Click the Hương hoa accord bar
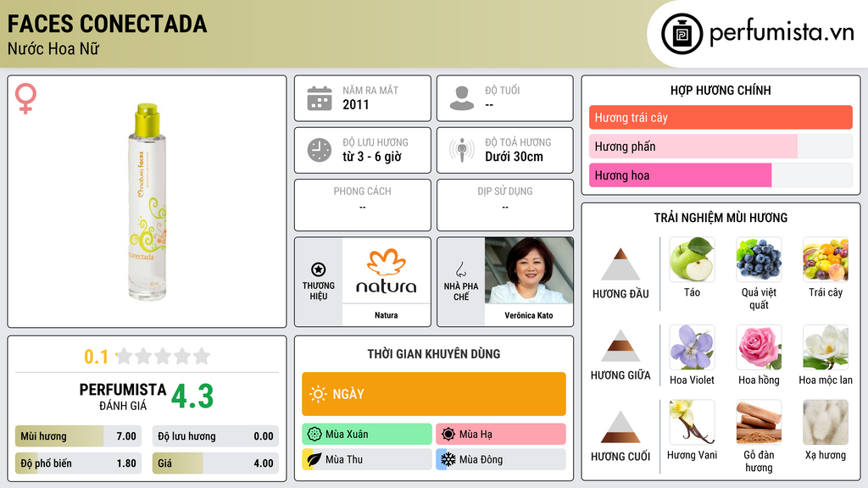Screen dimensions: 868x488 tap(721, 175)
